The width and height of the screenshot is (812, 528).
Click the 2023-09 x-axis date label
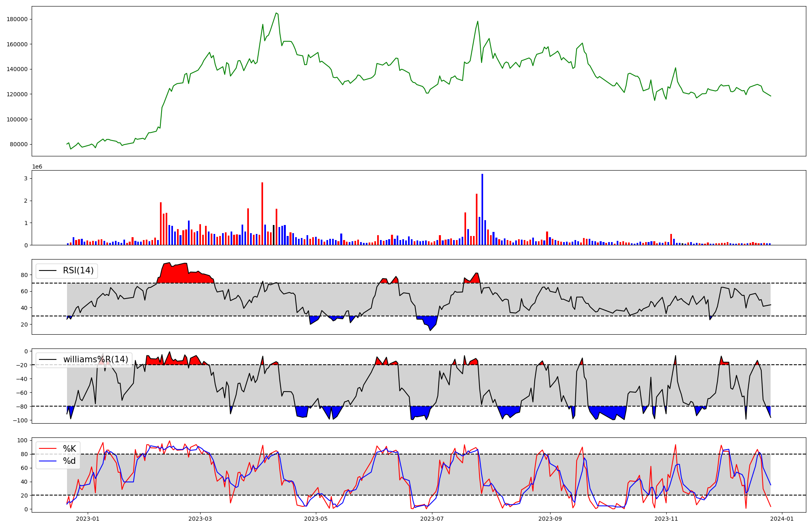coord(550,519)
